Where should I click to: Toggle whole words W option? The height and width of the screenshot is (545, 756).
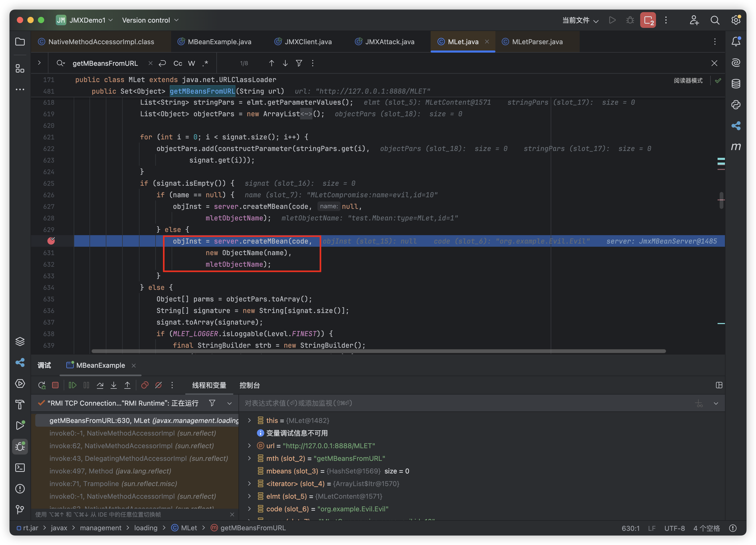point(191,63)
